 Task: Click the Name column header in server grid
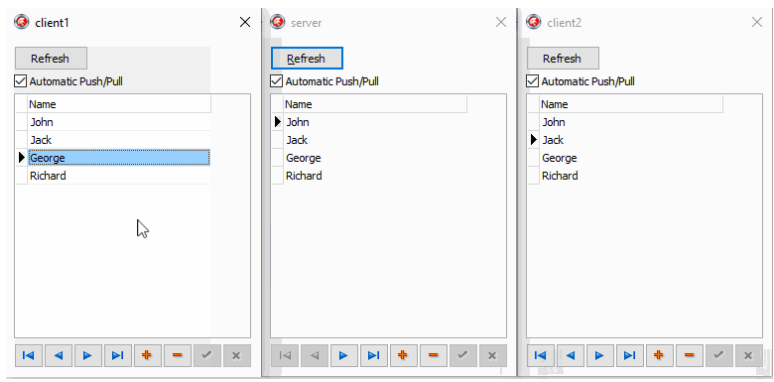[x=375, y=104]
